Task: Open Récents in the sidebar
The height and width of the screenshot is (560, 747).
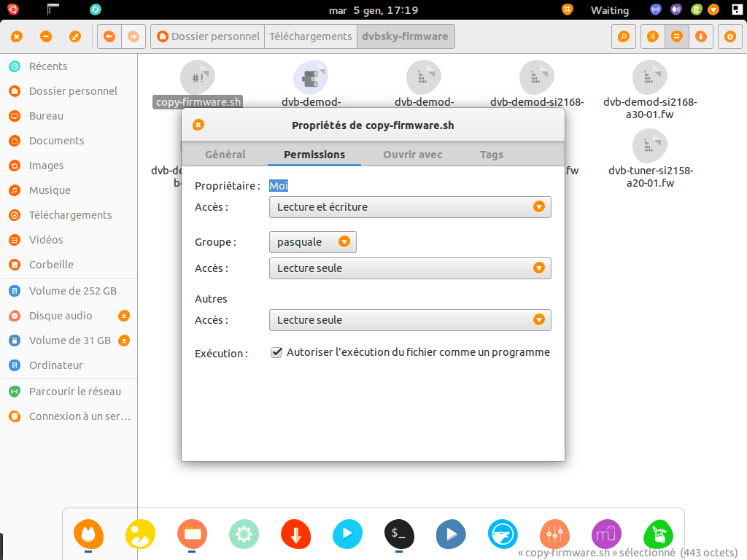Action: (x=69, y=66)
